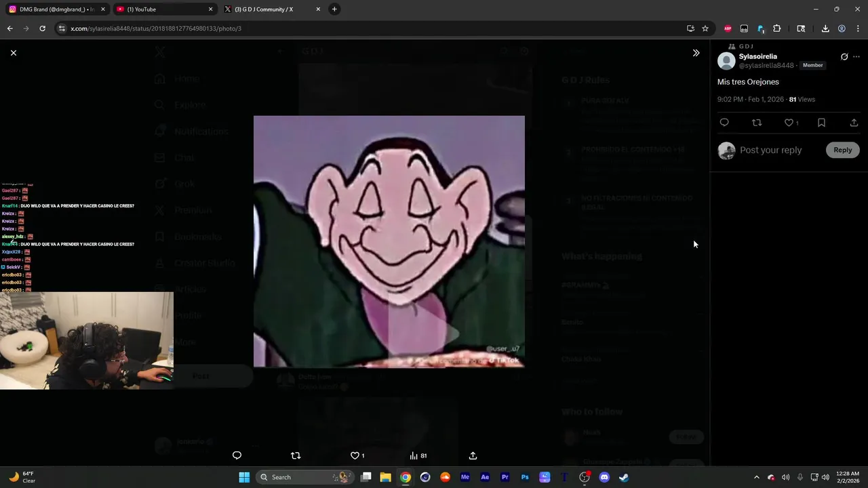Open the Chrome profile menu
This screenshot has width=868, height=488.
pos(842,28)
